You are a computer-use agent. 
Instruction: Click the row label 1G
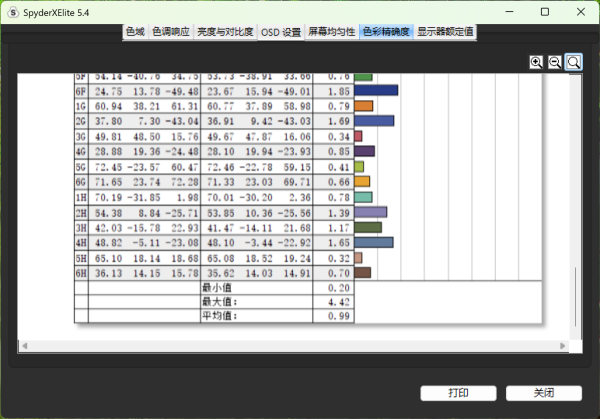click(x=81, y=106)
